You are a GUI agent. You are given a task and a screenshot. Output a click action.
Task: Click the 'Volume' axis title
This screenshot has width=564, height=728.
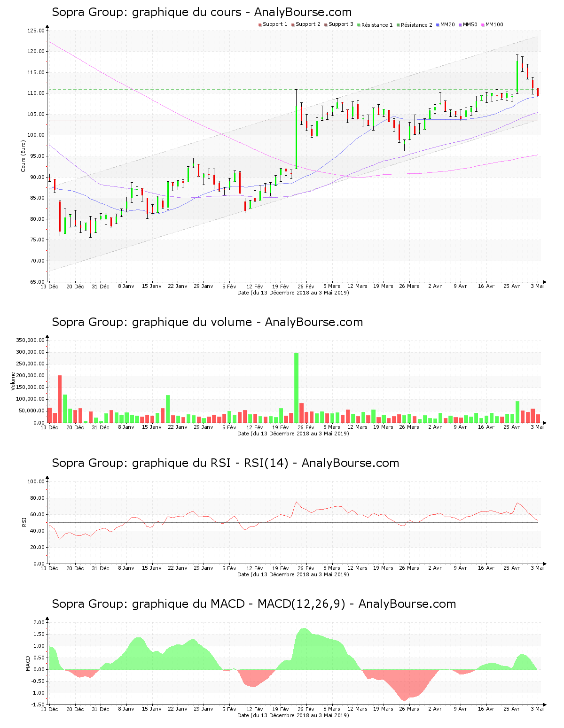(13, 381)
